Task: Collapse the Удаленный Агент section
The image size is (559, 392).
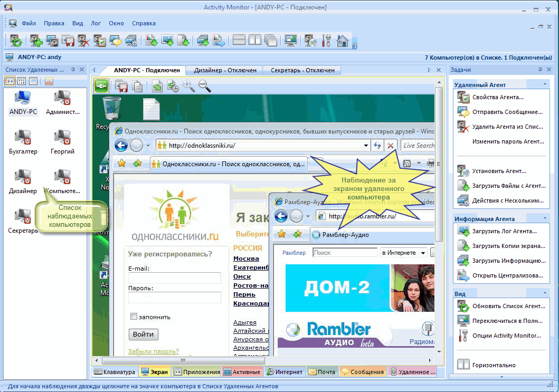Action: click(545, 84)
